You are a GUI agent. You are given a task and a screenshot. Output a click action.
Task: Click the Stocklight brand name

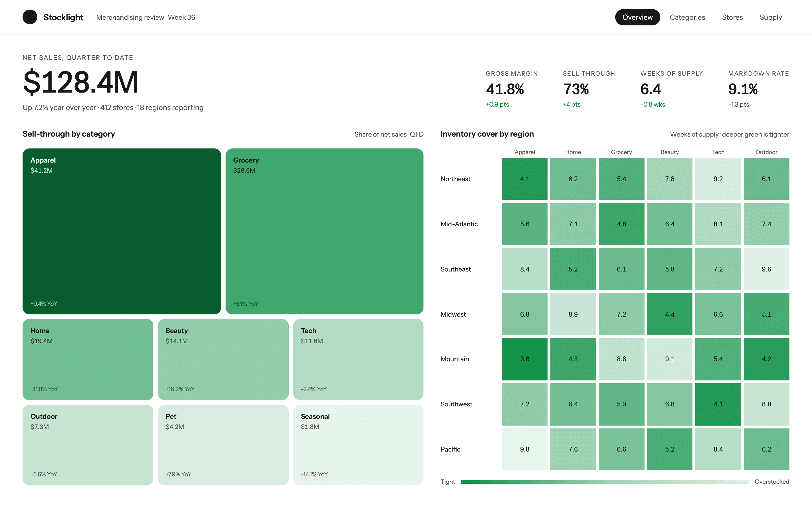pos(63,17)
